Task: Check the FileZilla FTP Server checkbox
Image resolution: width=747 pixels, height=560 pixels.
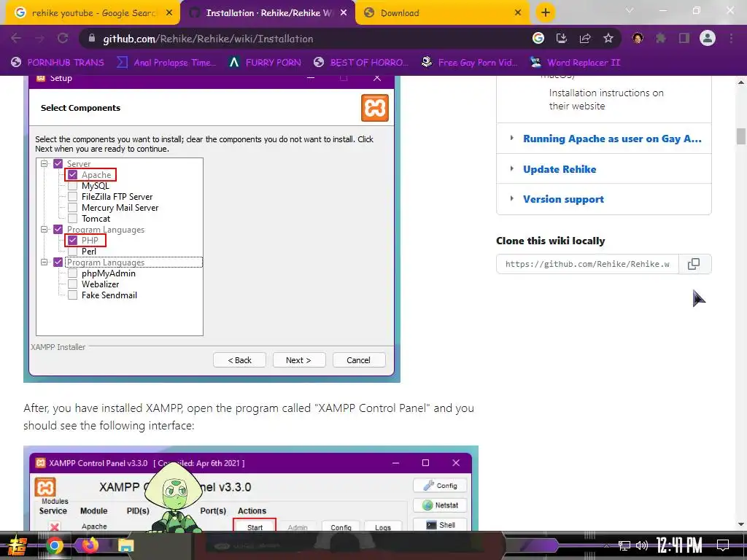Action: tap(72, 197)
